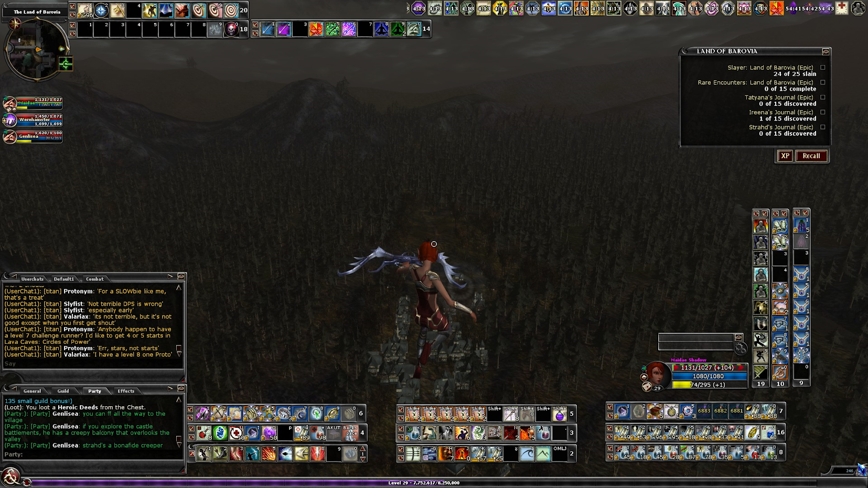Activate the shield stance on hotbar 19

tap(760, 323)
